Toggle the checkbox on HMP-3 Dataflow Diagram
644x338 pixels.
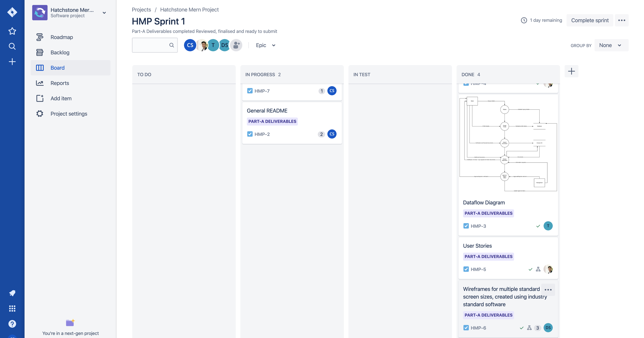(466, 226)
